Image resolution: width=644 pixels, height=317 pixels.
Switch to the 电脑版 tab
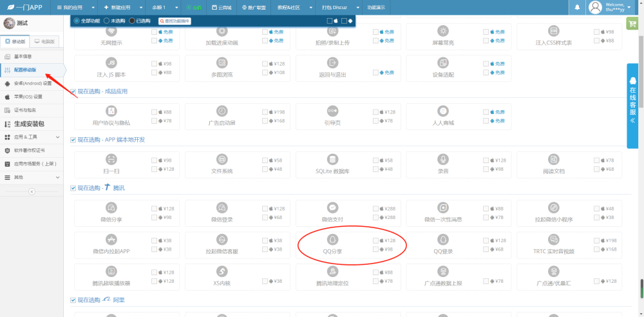(44, 41)
